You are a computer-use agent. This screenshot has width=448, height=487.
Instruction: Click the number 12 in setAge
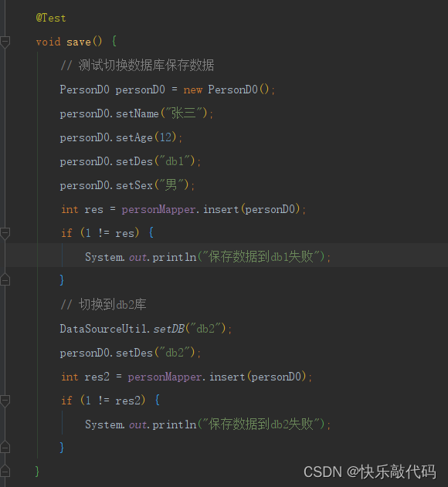click(x=165, y=137)
